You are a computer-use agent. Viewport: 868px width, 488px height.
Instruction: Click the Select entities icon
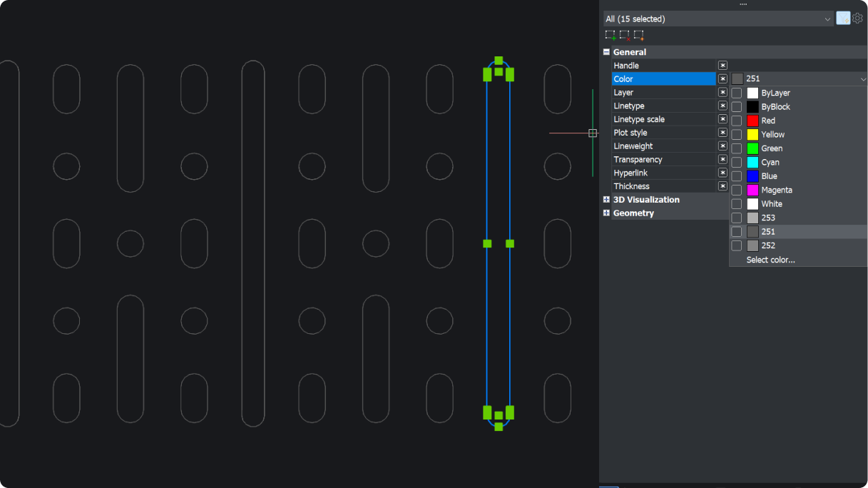point(640,34)
